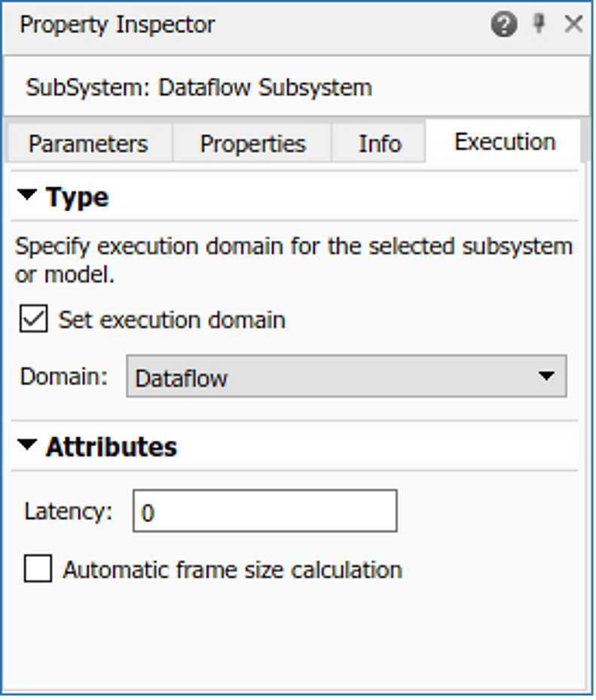Select the Info tab

379,143
